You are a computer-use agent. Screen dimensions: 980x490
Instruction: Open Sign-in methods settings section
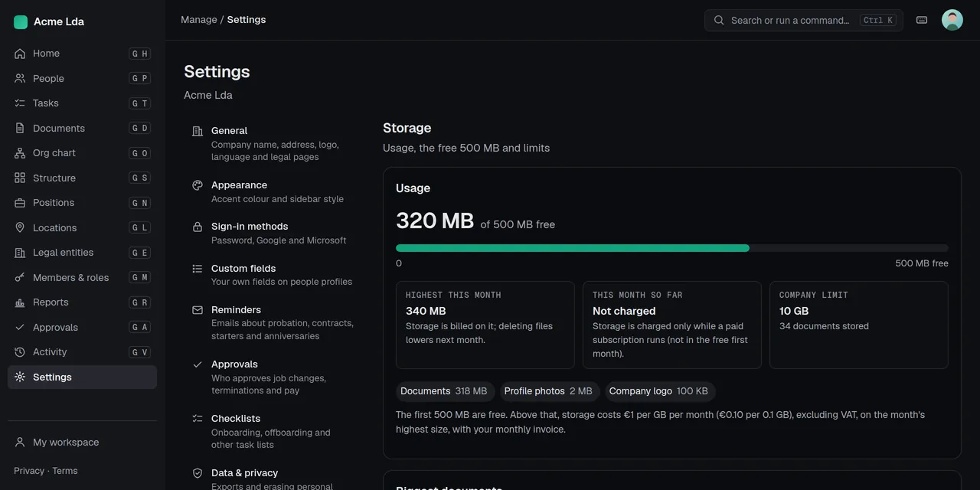pyautogui.click(x=273, y=233)
